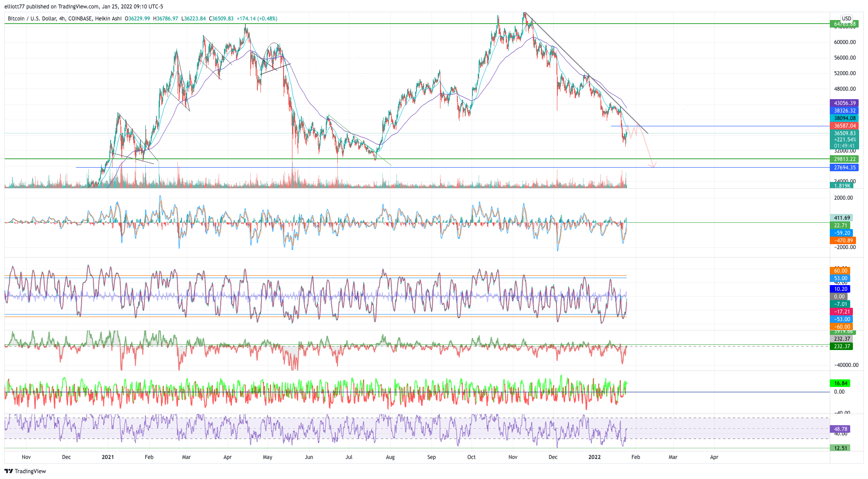Select the bright green 16.84 indicator label
This screenshot has width=868, height=479.
[840, 383]
